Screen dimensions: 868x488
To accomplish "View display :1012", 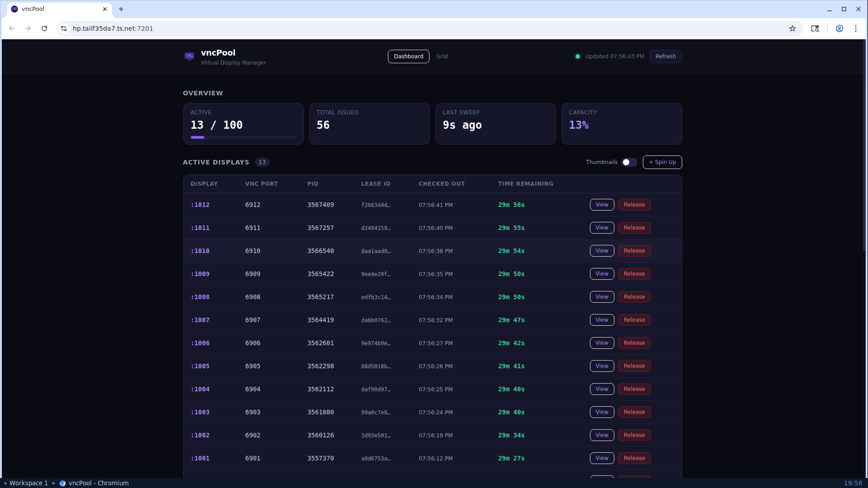I will tap(602, 205).
